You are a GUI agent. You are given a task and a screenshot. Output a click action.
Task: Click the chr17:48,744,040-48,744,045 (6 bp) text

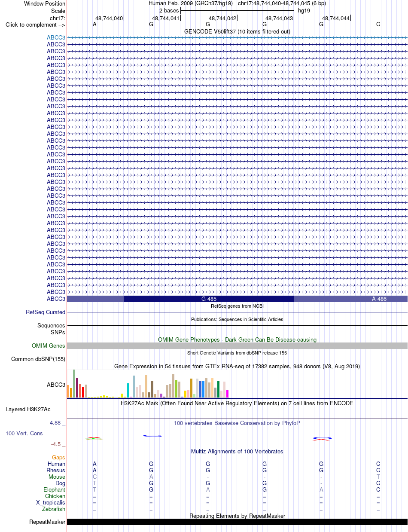click(x=282, y=3)
